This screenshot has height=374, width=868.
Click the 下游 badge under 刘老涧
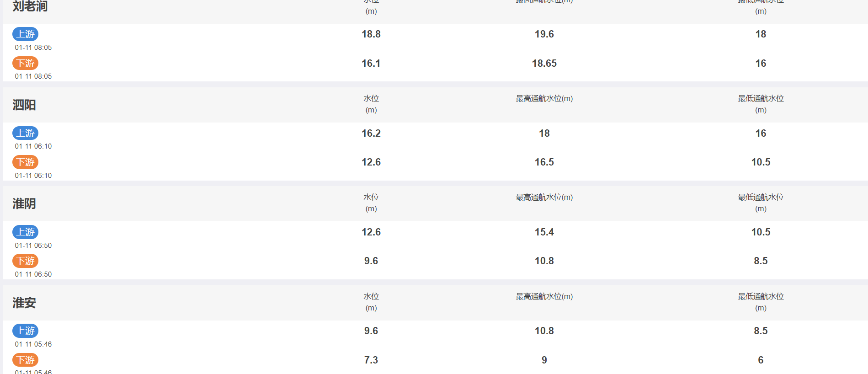25,63
